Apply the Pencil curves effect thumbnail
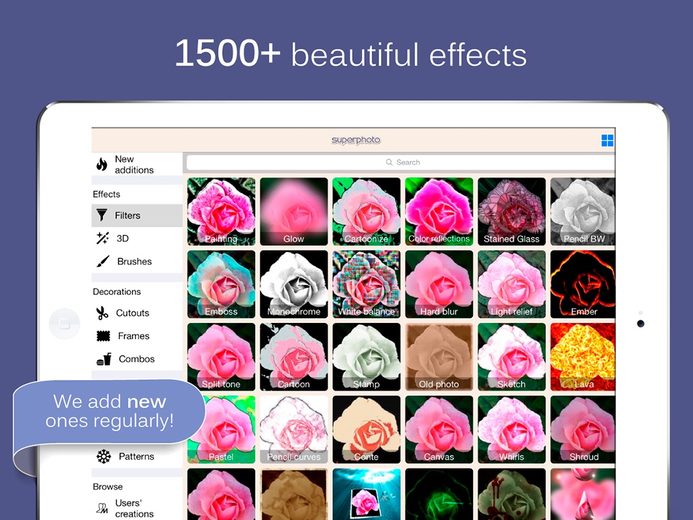Screen dimensions: 693x520 tap(294, 429)
